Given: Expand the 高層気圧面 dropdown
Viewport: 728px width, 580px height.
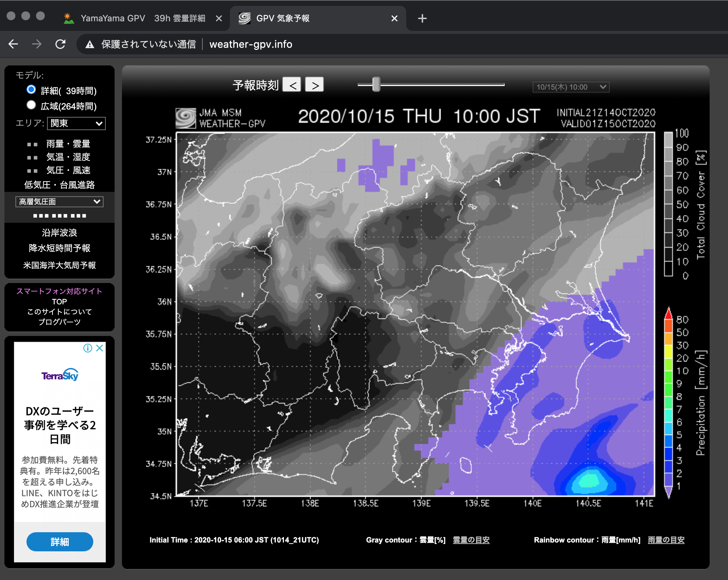Looking at the screenshot, I should pos(60,201).
